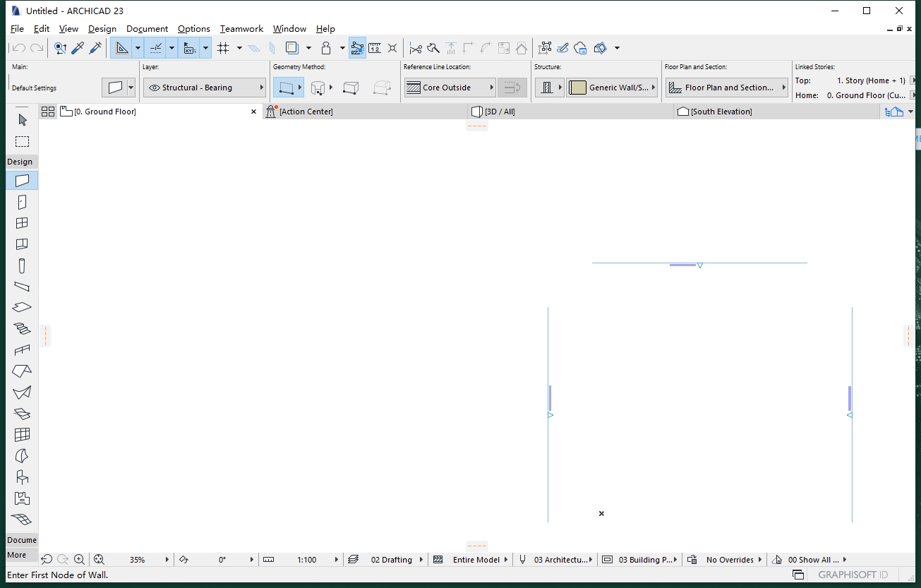Open the Structural - Bearing layer dropdown
This screenshot has width=921, height=588.
coord(205,88)
